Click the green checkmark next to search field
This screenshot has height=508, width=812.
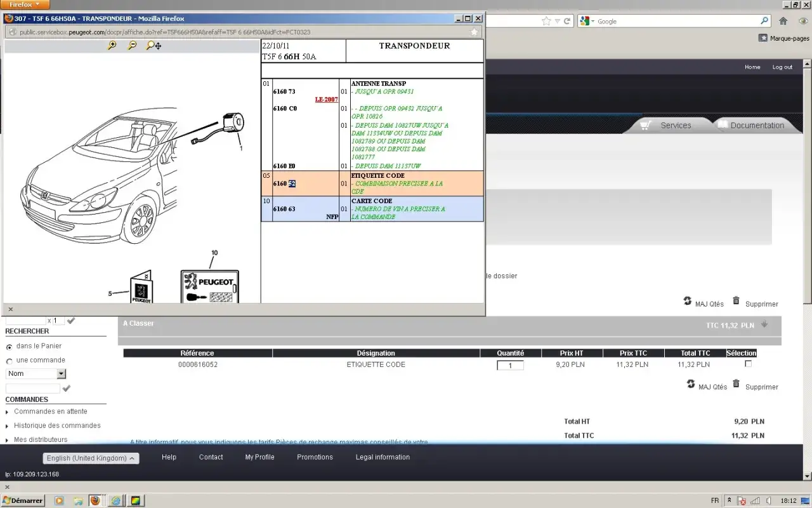click(66, 388)
